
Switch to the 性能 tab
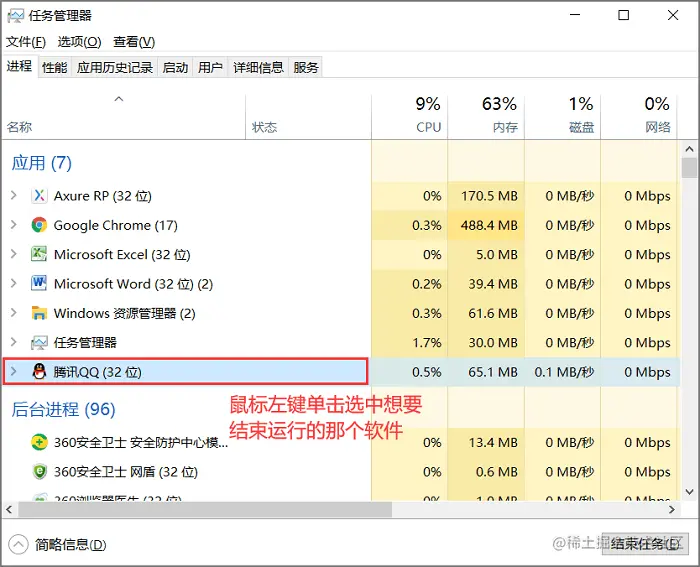[x=54, y=67]
